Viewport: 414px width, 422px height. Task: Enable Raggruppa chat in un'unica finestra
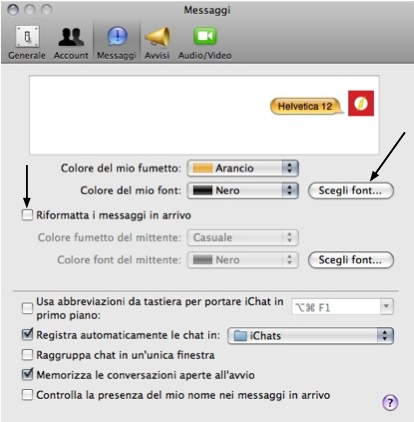coord(27,355)
